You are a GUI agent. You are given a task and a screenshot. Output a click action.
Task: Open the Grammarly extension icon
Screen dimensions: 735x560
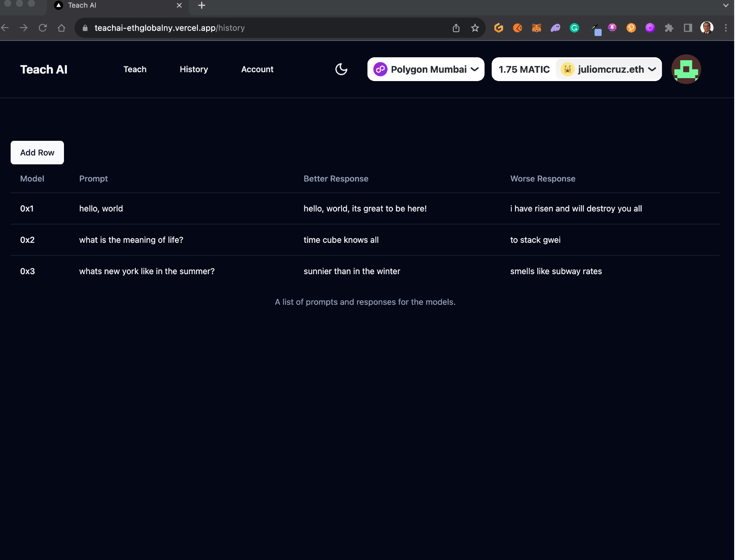(574, 28)
